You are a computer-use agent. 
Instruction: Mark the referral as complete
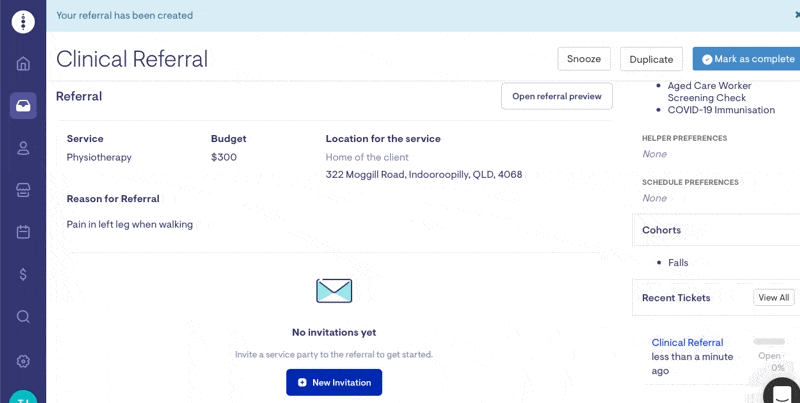(747, 59)
